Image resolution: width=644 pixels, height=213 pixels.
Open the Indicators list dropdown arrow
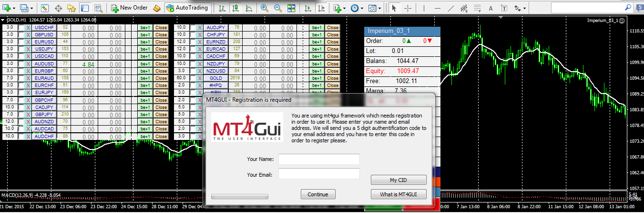tap(345, 9)
